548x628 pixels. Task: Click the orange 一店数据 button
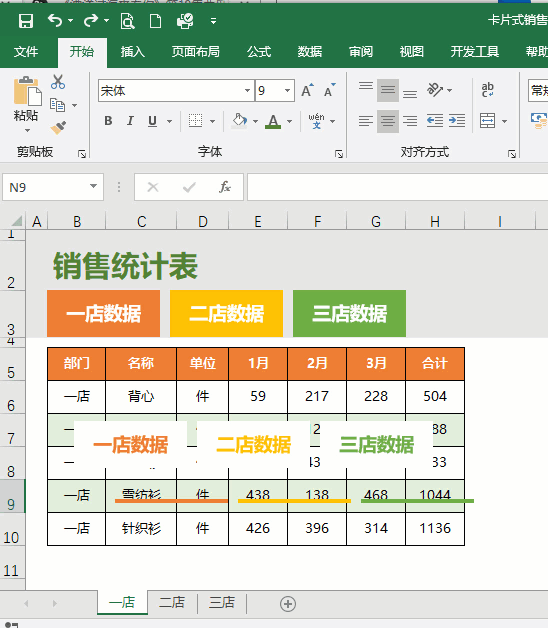103,313
